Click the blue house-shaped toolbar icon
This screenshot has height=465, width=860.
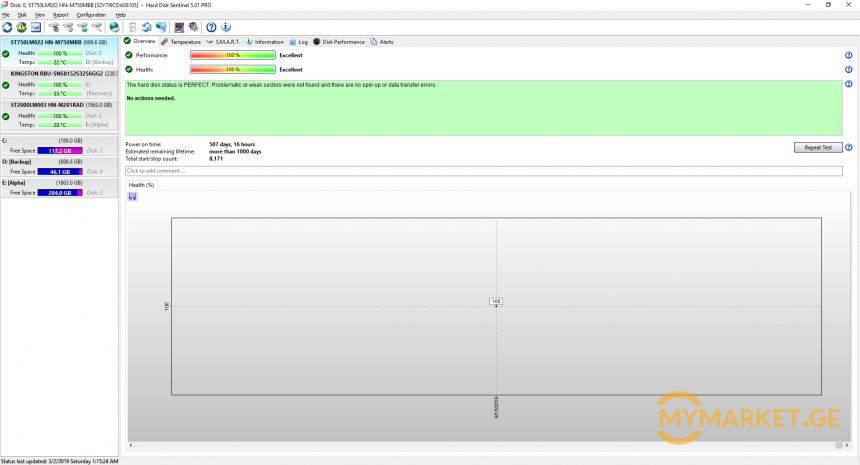click(x=146, y=27)
